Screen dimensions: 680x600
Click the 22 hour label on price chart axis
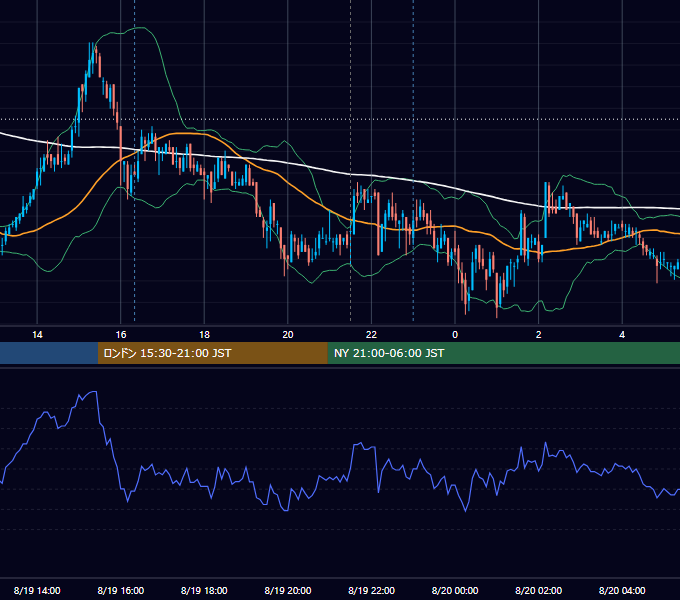371,335
